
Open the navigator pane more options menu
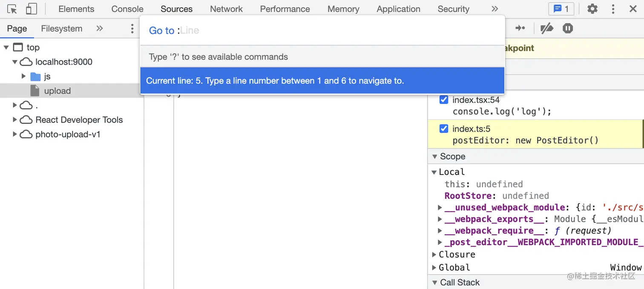point(132,29)
